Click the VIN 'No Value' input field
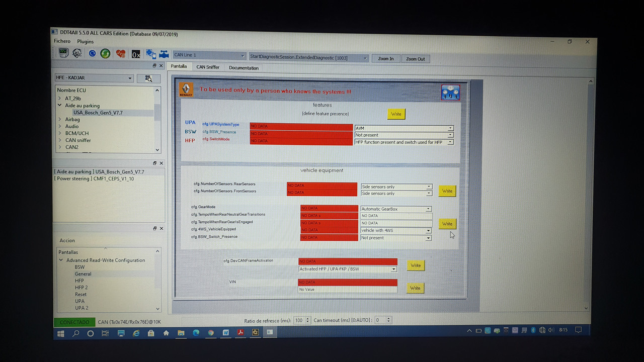The image size is (644, 362). click(348, 290)
